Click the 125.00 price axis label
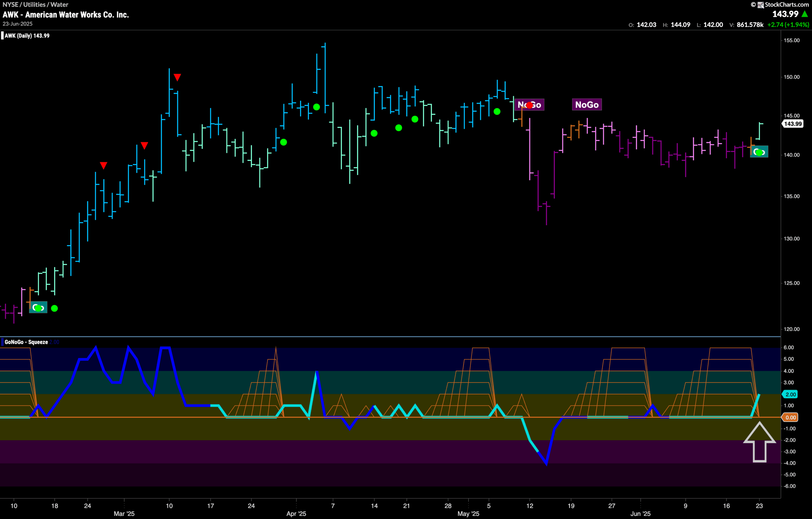The width and height of the screenshot is (812, 519). (x=791, y=283)
